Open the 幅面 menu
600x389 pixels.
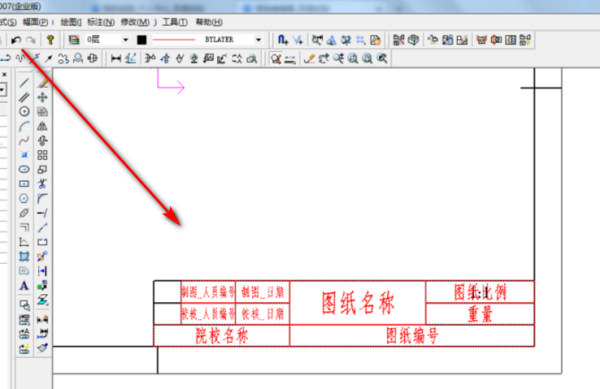point(35,22)
